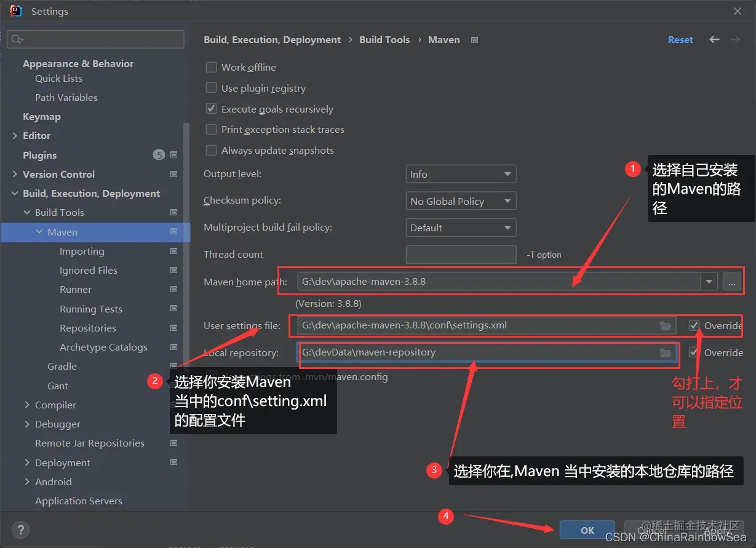Go forward with the right arrow icon
756x548 pixels.
(735, 39)
